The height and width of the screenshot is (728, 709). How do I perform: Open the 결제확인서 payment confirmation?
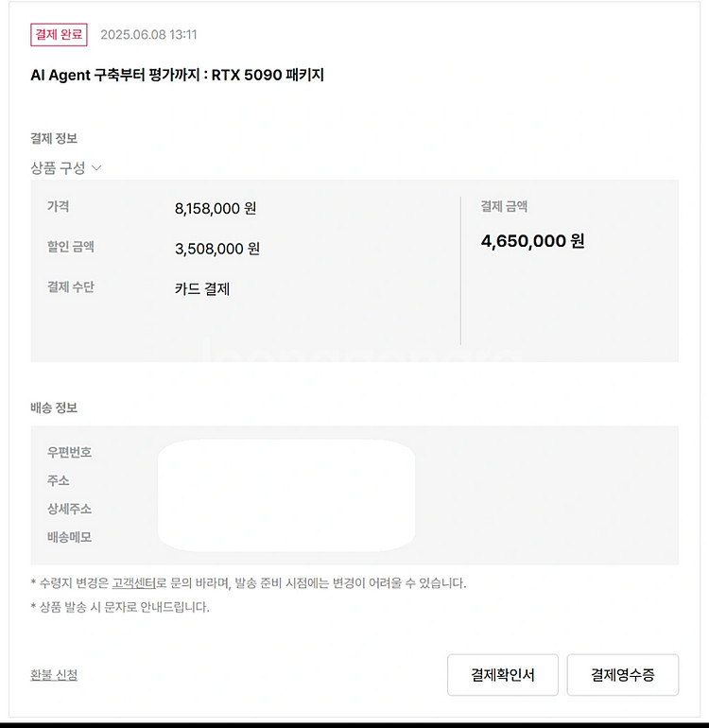(x=502, y=675)
